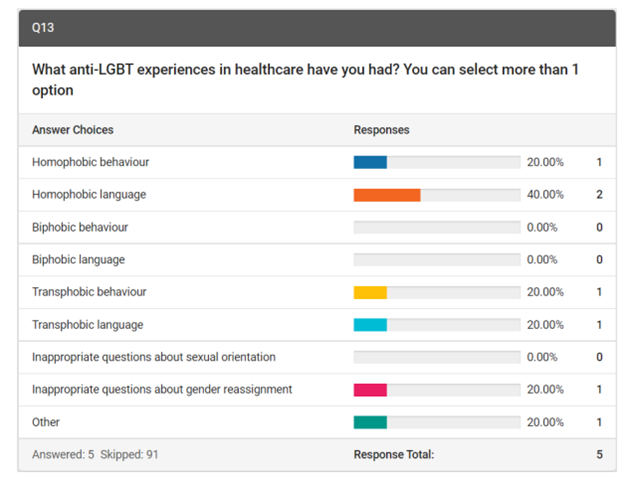
Task: Select the Homophobic behaviour answer label
Action: (90, 162)
